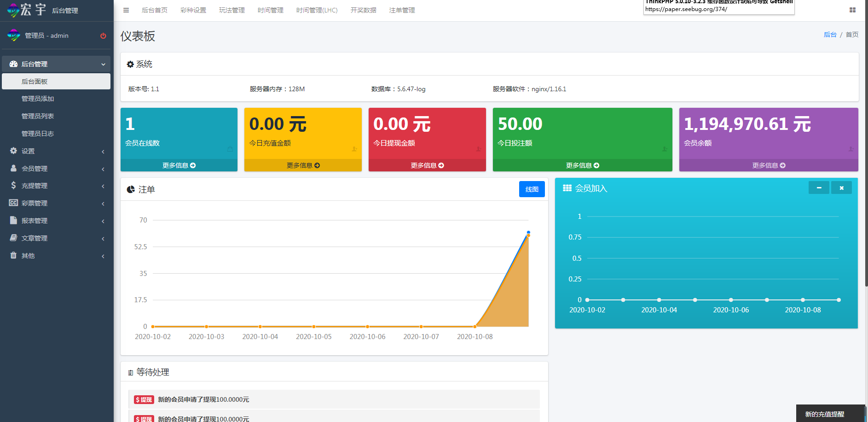Open 彩种设置 in top navigation
The image size is (868, 422).
point(193,10)
